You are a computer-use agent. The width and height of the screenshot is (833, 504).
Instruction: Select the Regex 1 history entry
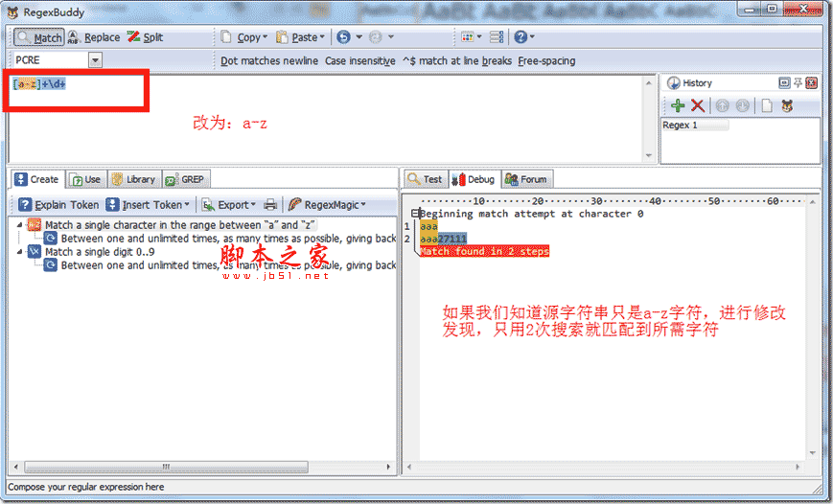tap(695, 126)
